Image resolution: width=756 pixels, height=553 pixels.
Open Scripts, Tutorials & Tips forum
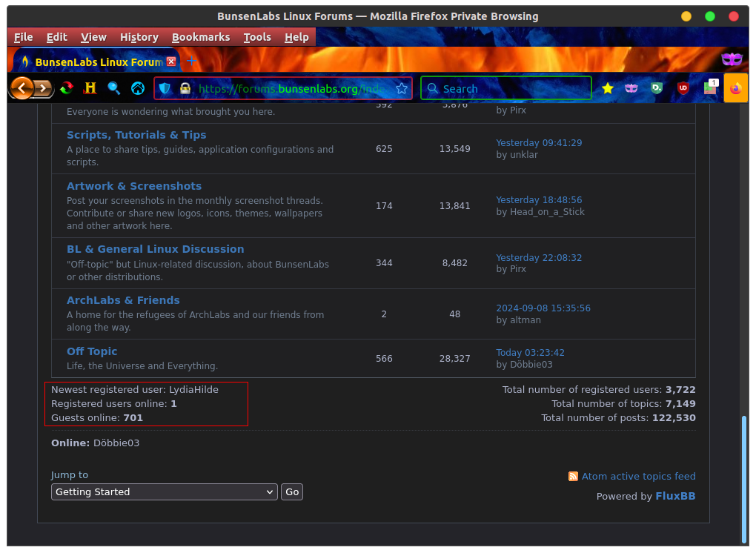(136, 135)
